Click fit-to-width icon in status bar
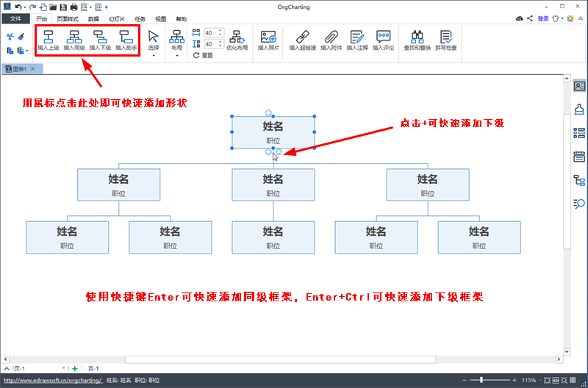Screen dimensions: 588x388 [556, 380]
